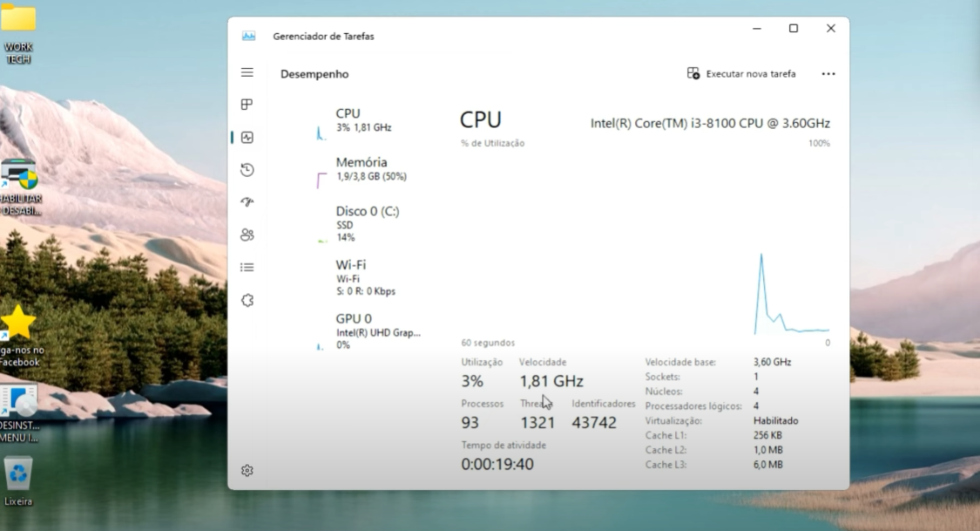The height and width of the screenshot is (531, 980).
Task: Click Executar nova tarefa
Action: pos(741,73)
